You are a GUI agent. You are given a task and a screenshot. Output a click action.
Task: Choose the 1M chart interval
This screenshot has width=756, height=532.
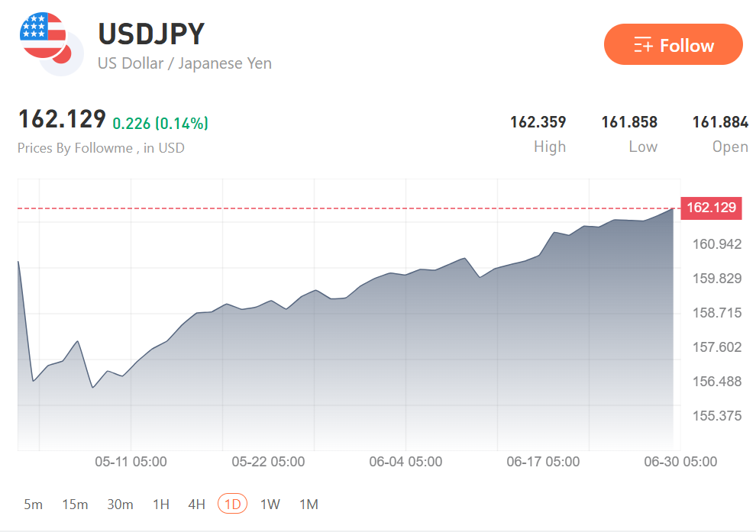click(x=309, y=504)
